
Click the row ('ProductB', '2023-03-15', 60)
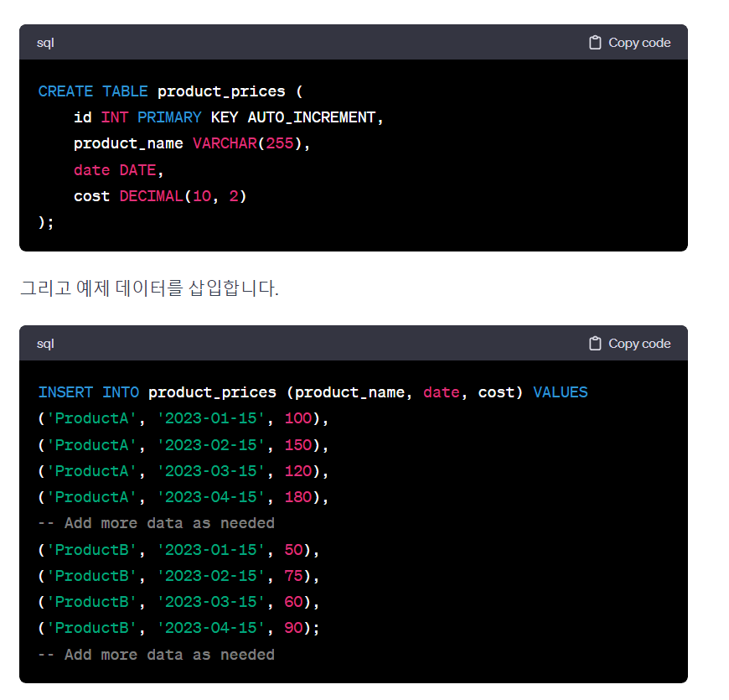pyautogui.click(x=179, y=602)
